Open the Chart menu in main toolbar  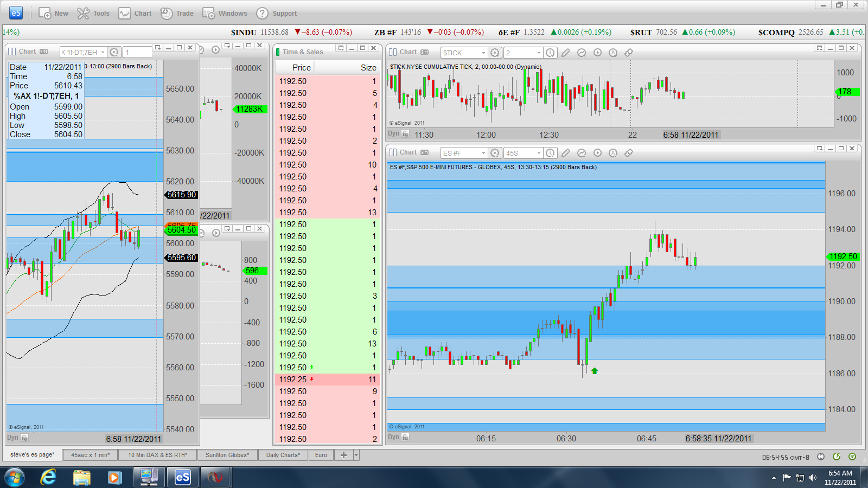pyautogui.click(x=135, y=14)
